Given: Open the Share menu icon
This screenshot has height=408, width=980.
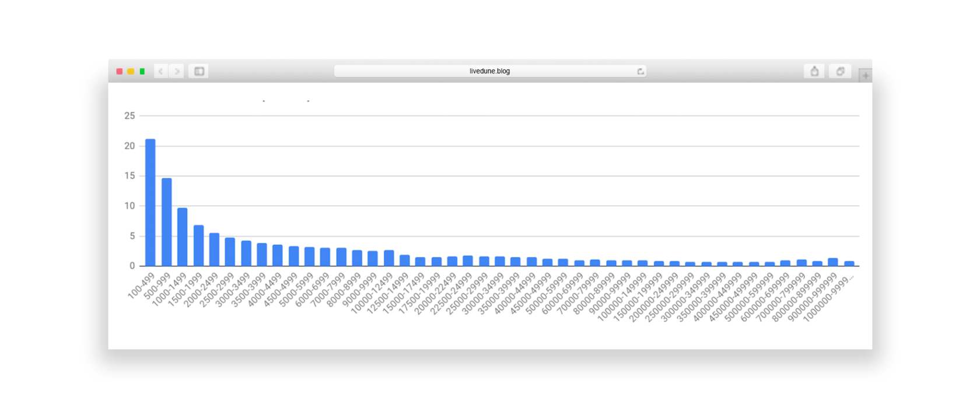Looking at the screenshot, I should (814, 71).
